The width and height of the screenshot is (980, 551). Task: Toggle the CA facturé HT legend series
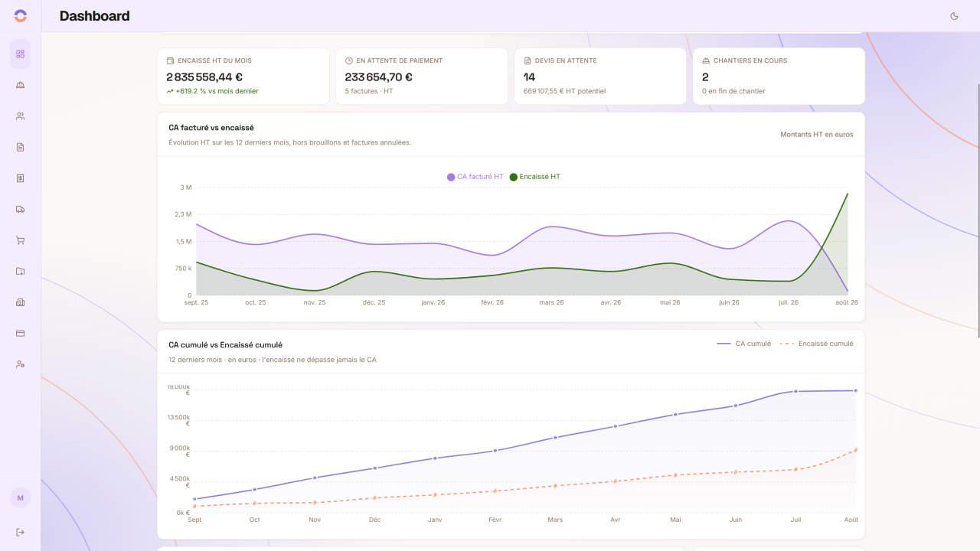[x=475, y=177]
